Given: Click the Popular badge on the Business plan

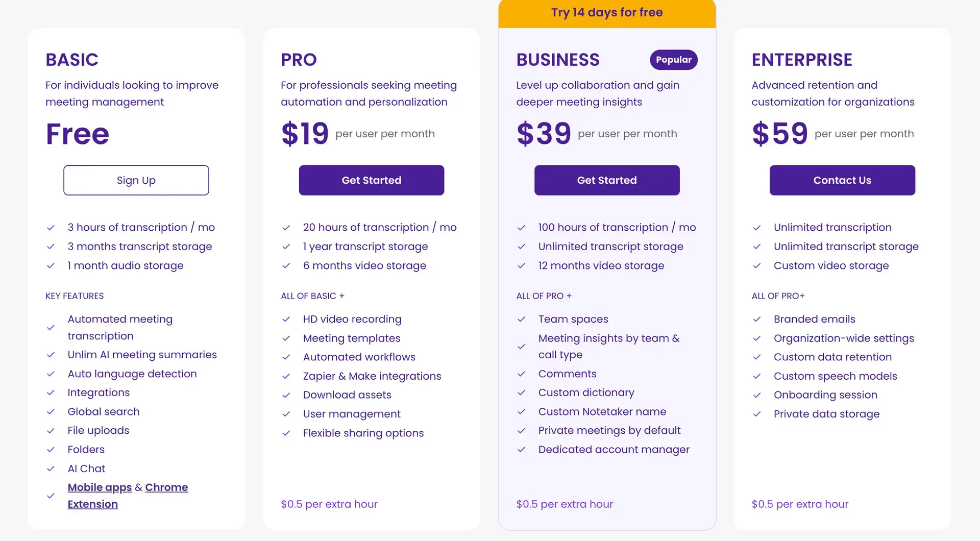Looking at the screenshot, I should point(673,60).
